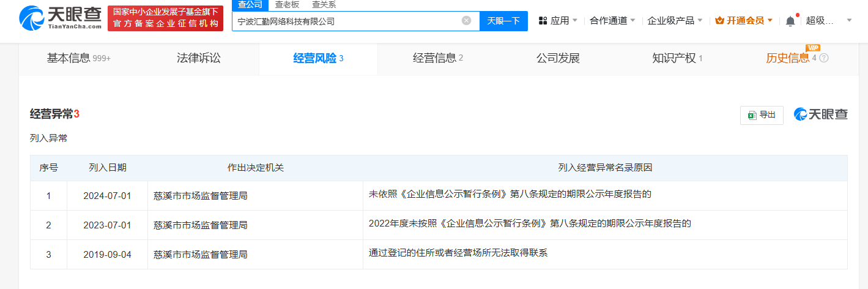The width and height of the screenshot is (868, 289).
Task: Click the reason starting 2022年度未按照
Action: (530, 223)
